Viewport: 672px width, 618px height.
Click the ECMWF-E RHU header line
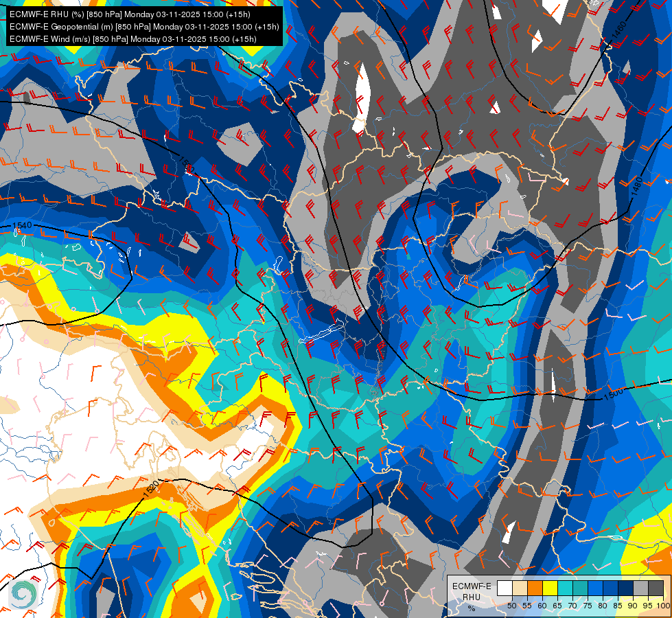coord(130,14)
